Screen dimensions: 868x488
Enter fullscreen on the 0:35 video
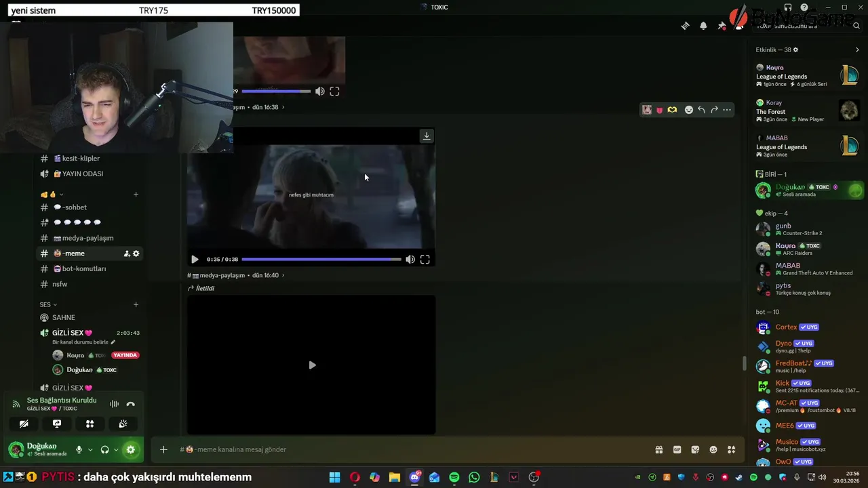[425, 260]
